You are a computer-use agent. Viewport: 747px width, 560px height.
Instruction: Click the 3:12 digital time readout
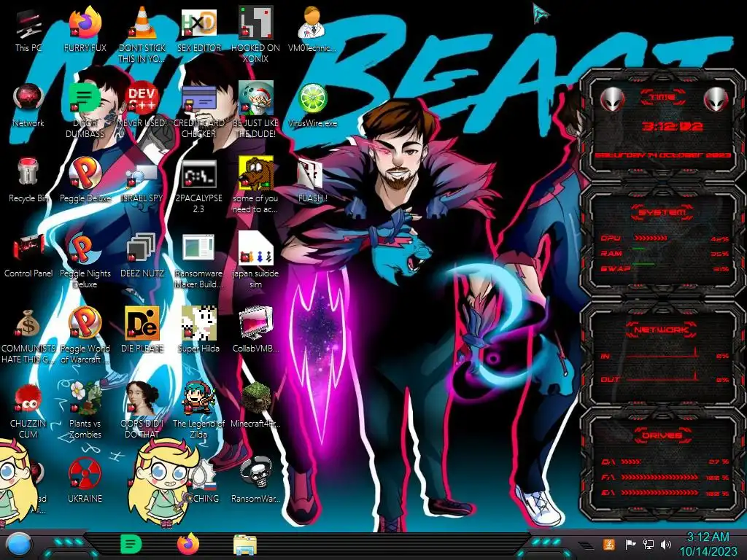[x=672, y=126]
